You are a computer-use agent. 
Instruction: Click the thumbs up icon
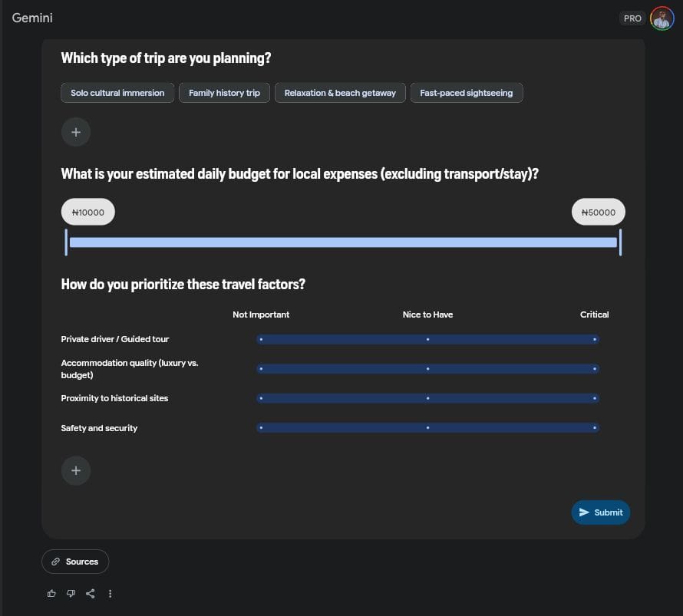(51, 593)
